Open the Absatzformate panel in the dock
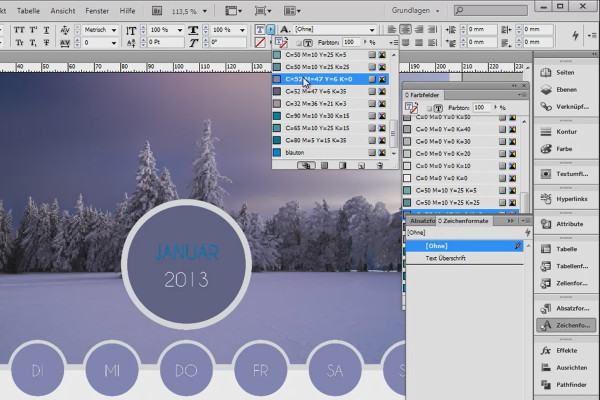The height and width of the screenshot is (400, 600). pyautogui.click(x=565, y=308)
